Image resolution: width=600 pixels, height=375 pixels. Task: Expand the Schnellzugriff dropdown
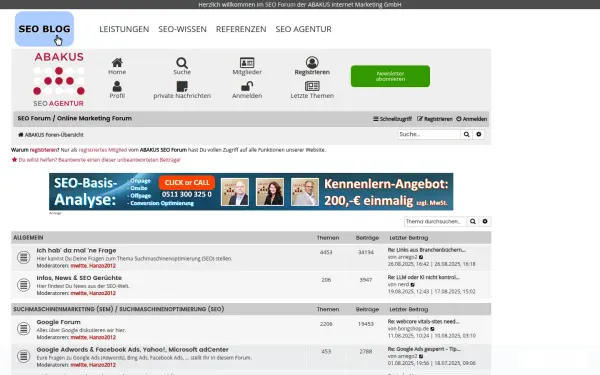[x=392, y=119]
